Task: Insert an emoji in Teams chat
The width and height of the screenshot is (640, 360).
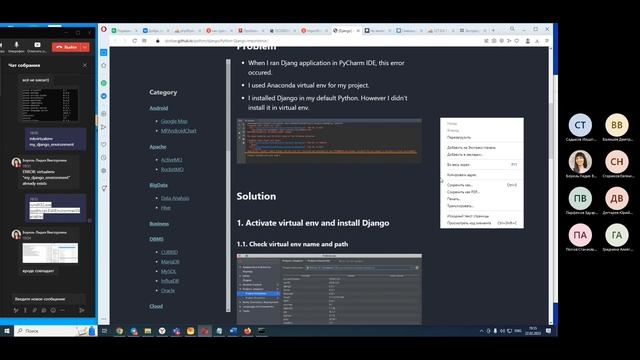Action: (53, 310)
